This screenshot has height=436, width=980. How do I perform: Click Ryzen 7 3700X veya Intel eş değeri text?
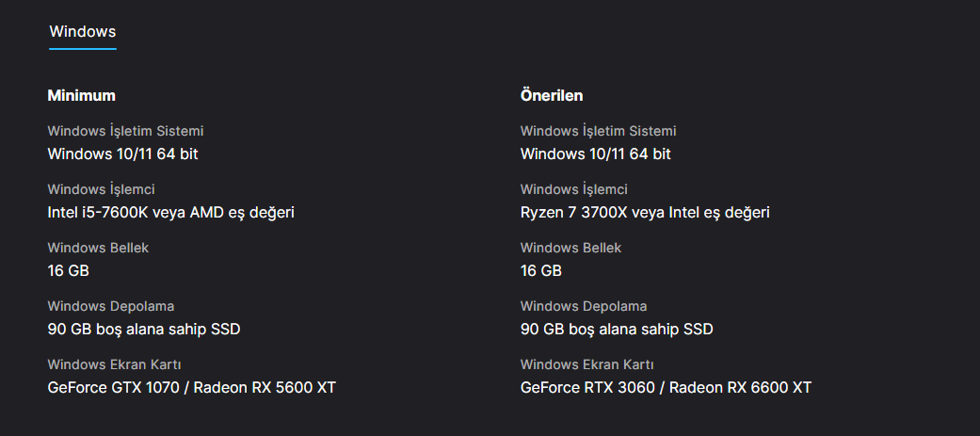tap(645, 212)
